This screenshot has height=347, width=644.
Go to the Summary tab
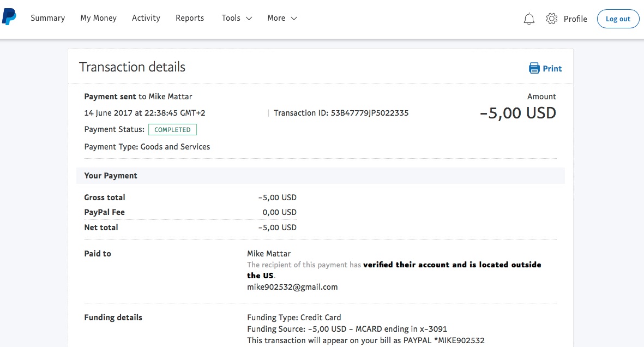coord(47,18)
